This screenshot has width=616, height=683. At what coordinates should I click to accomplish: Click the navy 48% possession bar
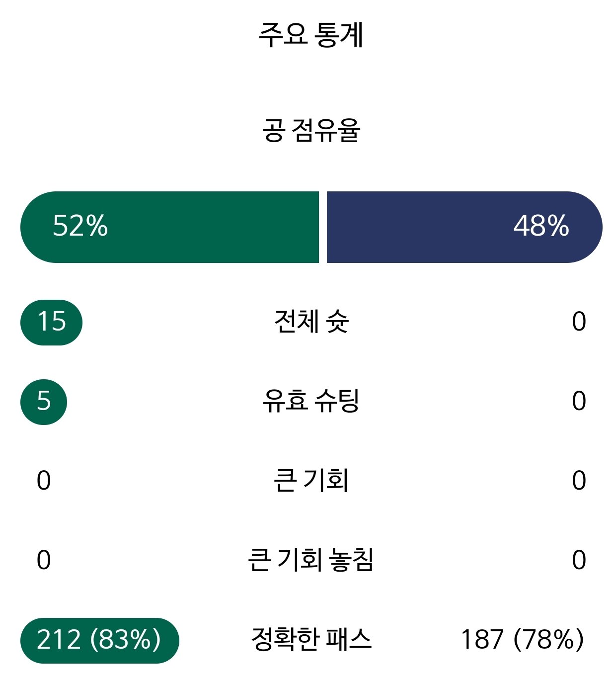click(x=464, y=227)
